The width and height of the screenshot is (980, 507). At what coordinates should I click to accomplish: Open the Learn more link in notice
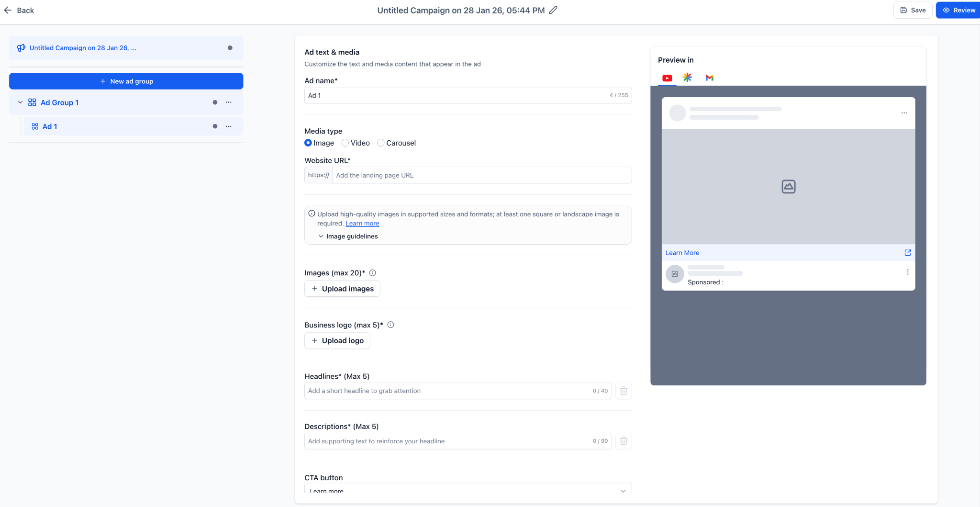click(362, 224)
